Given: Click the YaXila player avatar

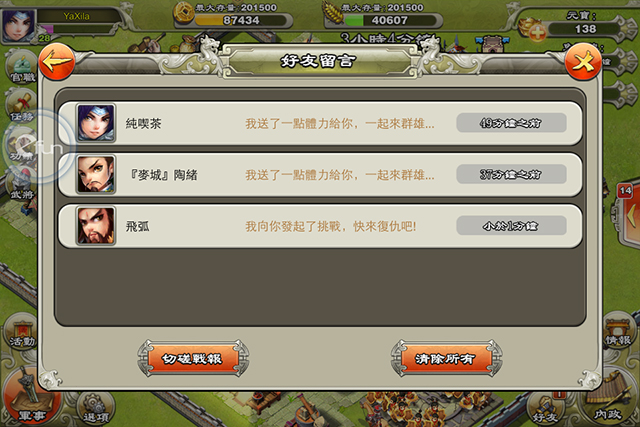Looking at the screenshot, I should (x=19, y=24).
